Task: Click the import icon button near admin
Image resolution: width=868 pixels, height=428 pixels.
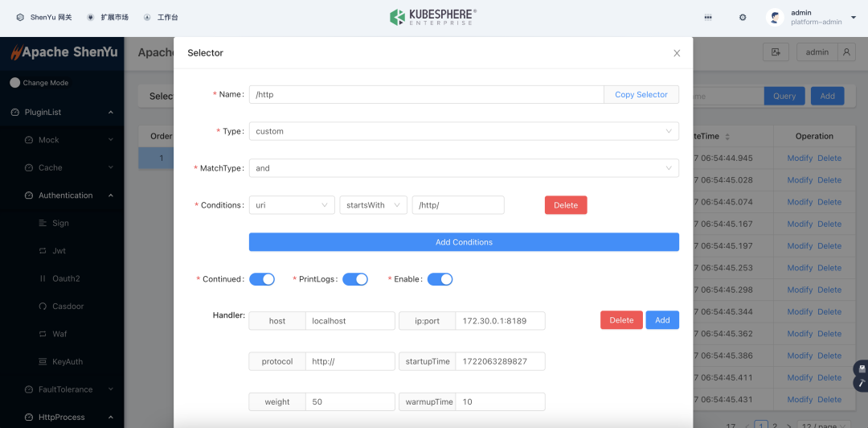Action: click(776, 52)
